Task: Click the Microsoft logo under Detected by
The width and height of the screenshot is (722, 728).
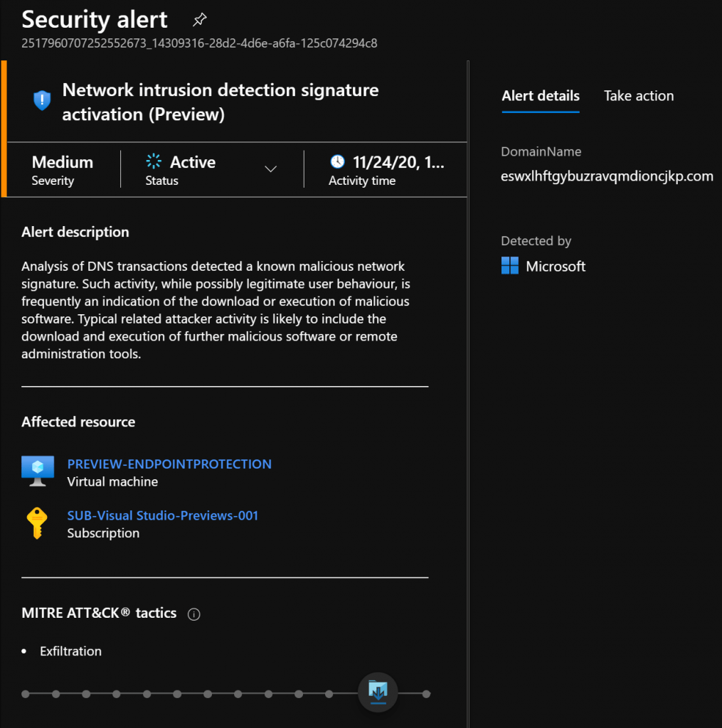Action: click(510, 266)
